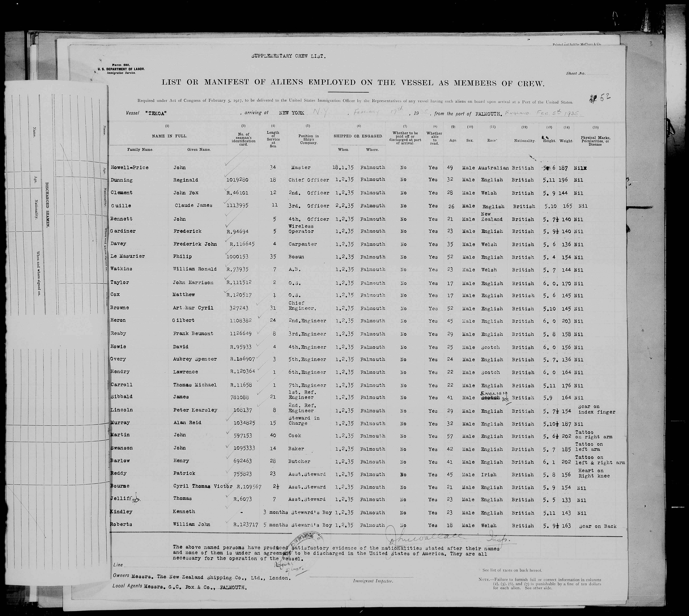Select the family name "Le Masurier"
The width and height of the screenshot is (689, 616).
point(128,256)
